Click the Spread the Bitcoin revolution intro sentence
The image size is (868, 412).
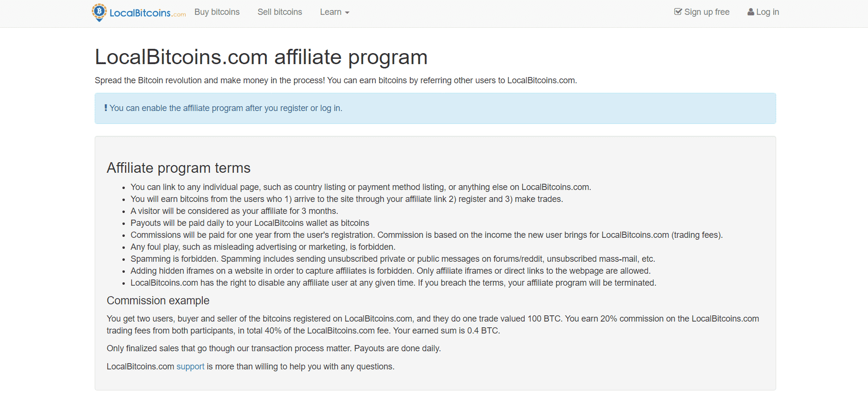point(336,80)
